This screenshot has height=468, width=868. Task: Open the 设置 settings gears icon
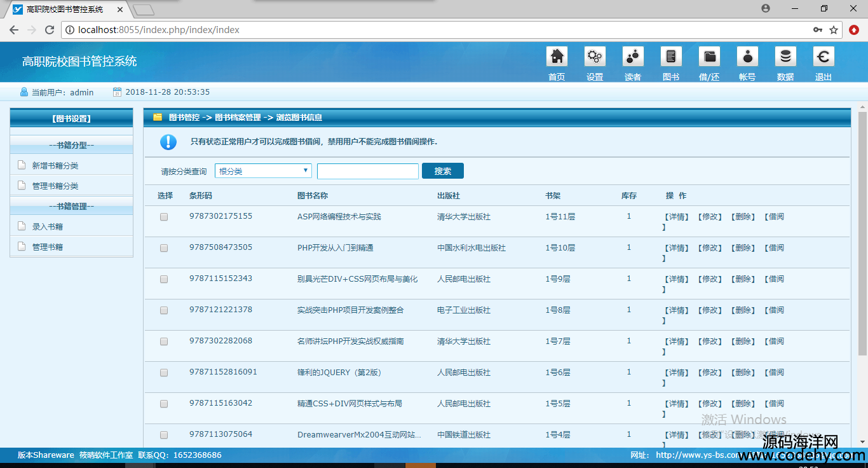coord(595,57)
